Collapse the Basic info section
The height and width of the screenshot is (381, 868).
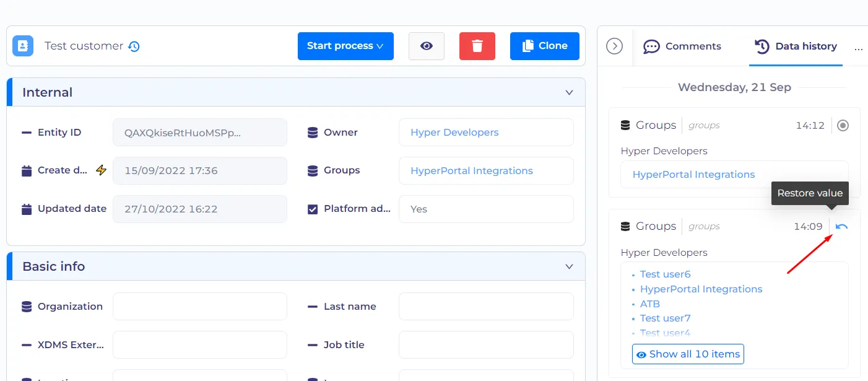click(569, 266)
